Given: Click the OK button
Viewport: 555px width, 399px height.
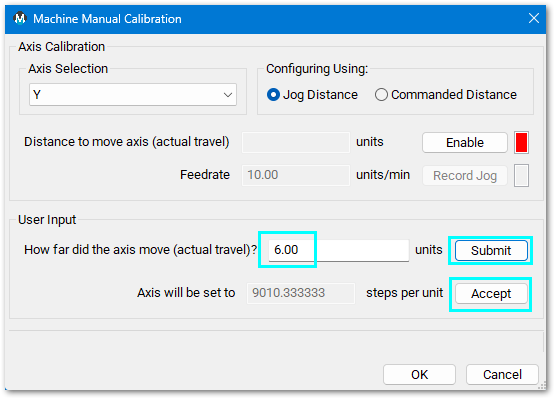Looking at the screenshot, I should click(419, 375).
